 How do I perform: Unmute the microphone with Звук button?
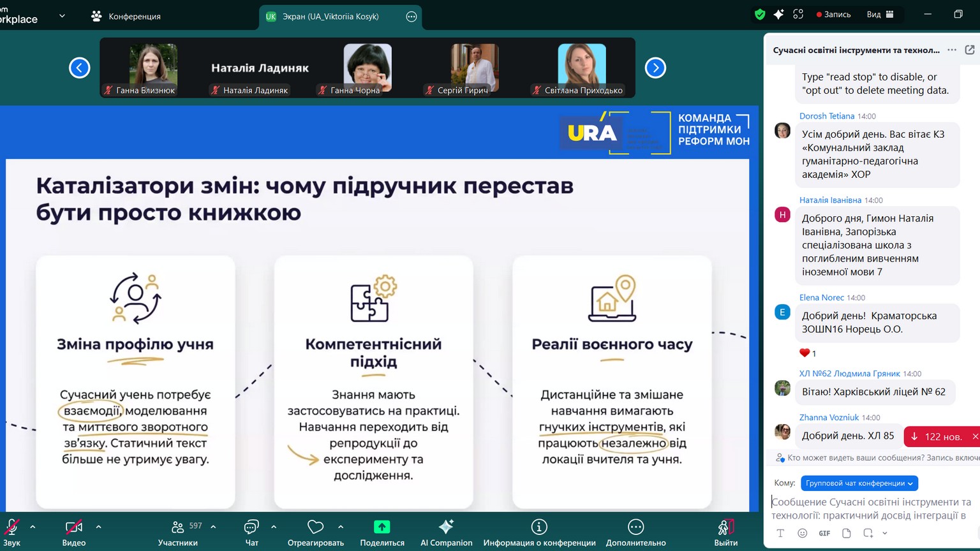click(11, 533)
